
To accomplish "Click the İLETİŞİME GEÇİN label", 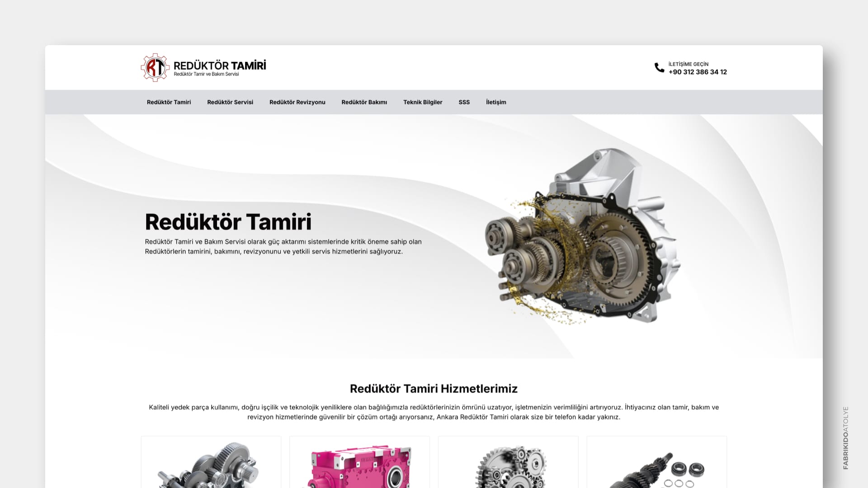I will 688,64.
